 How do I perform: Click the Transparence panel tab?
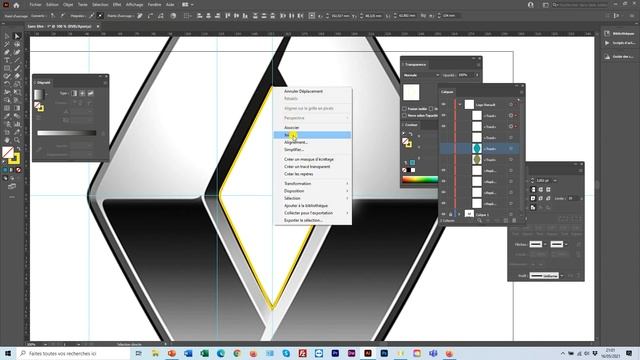click(416, 64)
